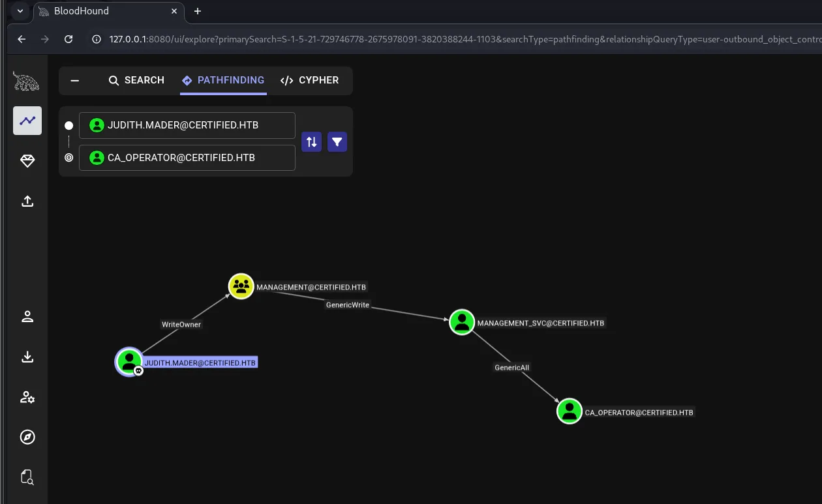Open the edge filter funnel button
Image resolution: width=822 pixels, height=504 pixels.
coord(337,141)
